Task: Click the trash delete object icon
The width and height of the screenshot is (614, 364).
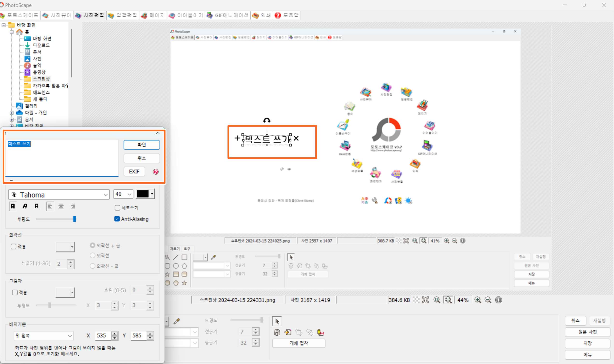Action: point(277,333)
